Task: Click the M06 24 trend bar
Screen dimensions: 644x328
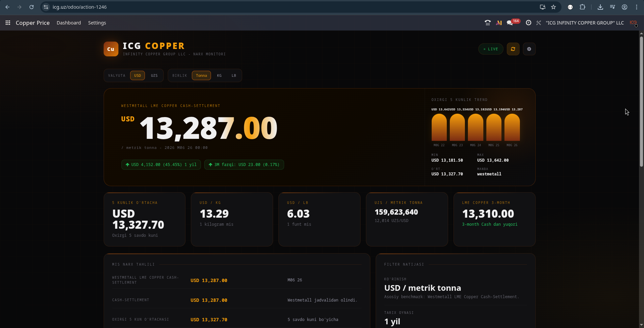Action: coord(476,127)
